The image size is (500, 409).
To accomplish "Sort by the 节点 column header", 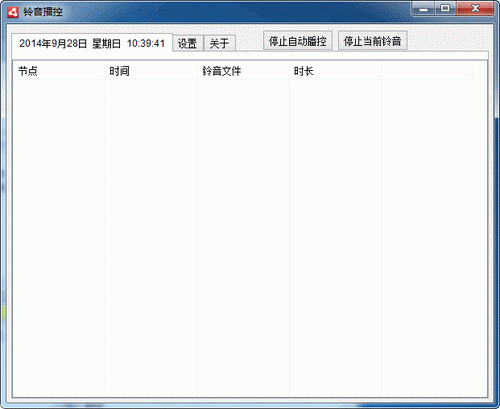I will click(x=60, y=71).
